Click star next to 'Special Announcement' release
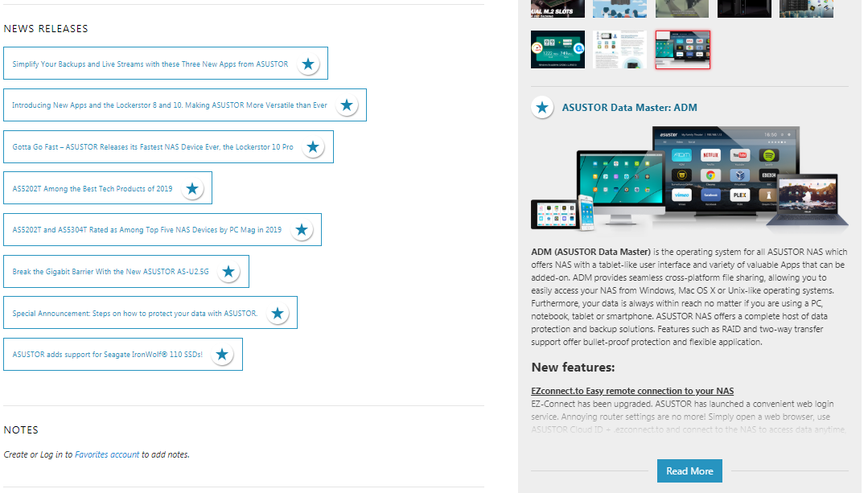 pyautogui.click(x=278, y=314)
